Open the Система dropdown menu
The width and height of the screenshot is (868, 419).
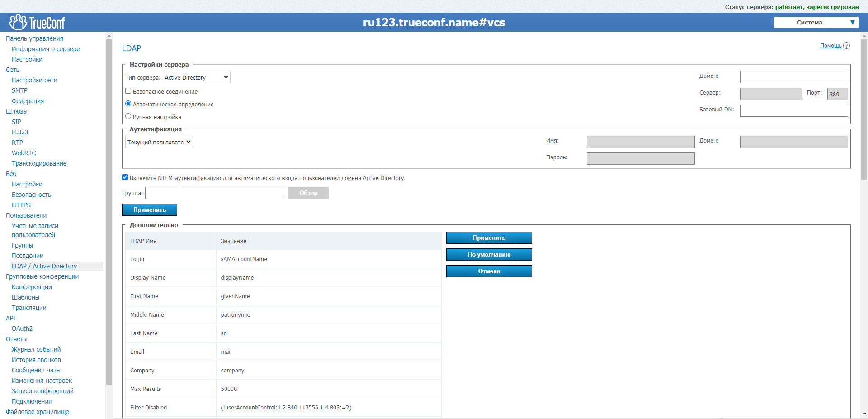tap(816, 23)
